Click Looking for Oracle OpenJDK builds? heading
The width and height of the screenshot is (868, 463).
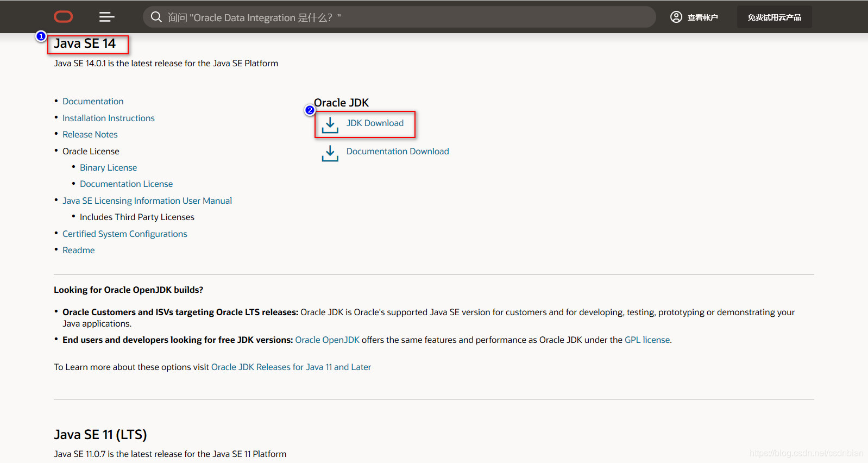(x=129, y=290)
